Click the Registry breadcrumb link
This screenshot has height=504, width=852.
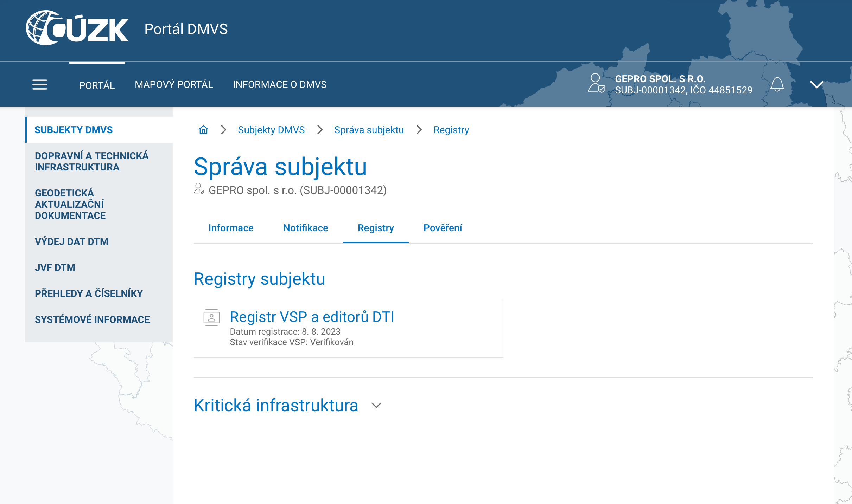[x=451, y=130]
